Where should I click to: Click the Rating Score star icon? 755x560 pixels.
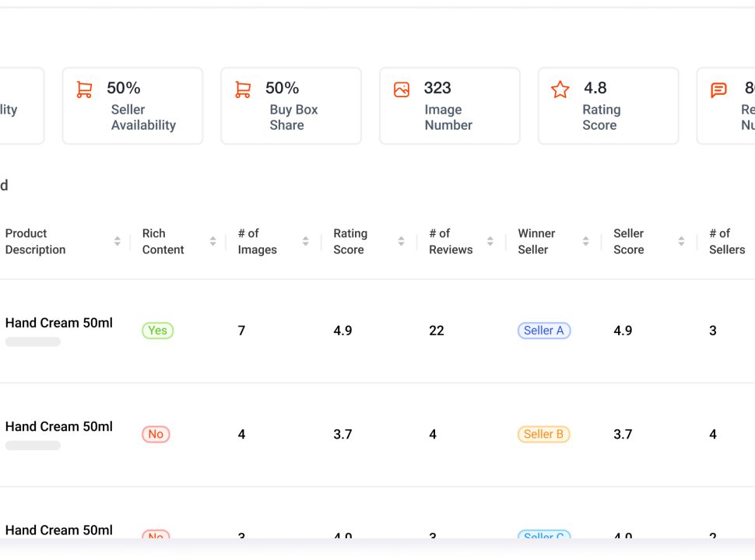tap(560, 89)
